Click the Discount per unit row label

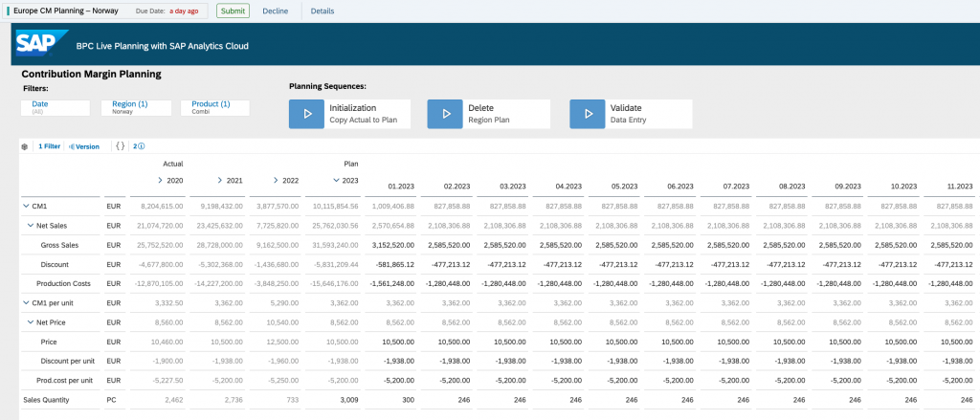click(x=67, y=362)
